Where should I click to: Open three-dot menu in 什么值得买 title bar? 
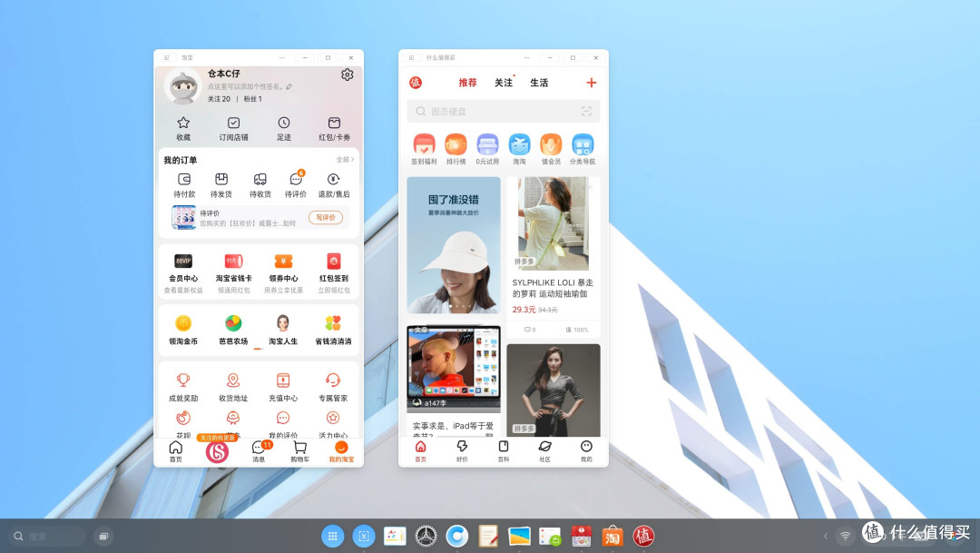[x=527, y=57]
